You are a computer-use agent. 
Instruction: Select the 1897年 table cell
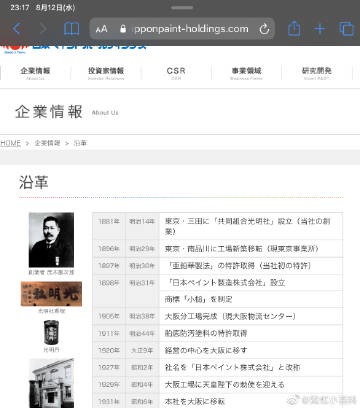(x=109, y=266)
